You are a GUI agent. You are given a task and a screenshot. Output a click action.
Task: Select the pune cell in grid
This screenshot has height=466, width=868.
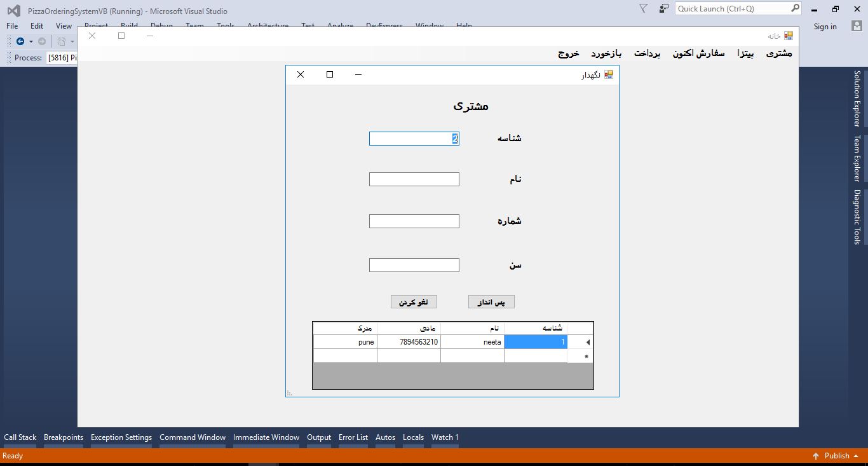[x=345, y=342]
